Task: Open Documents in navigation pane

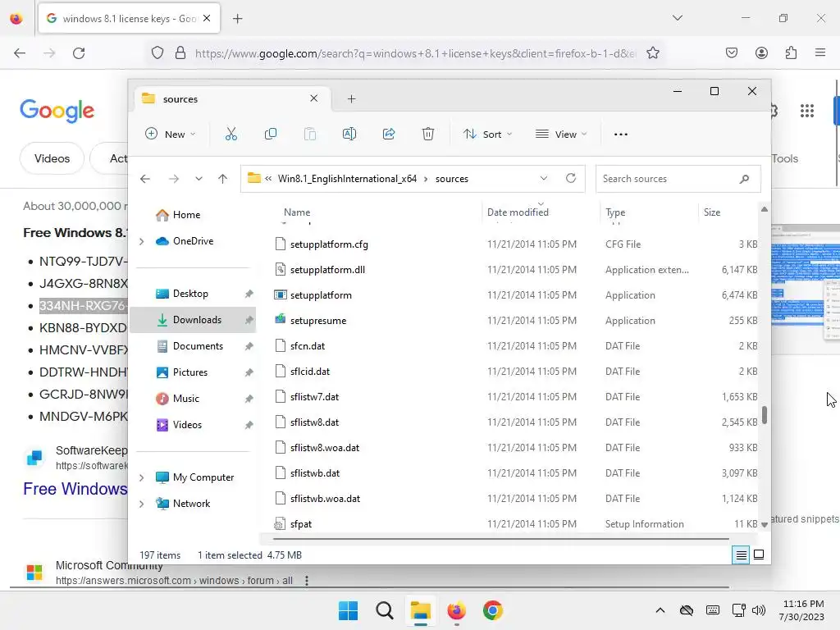Action: [x=198, y=346]
